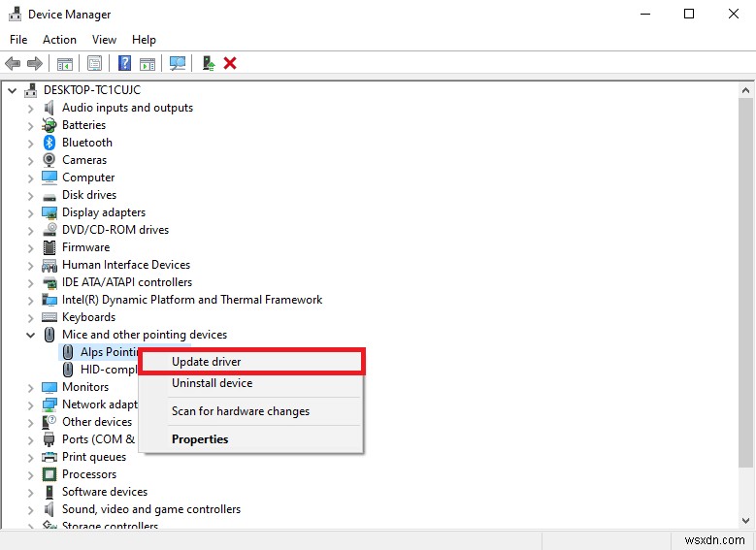Select the Ports (COM & LPT) row

pyautogui.click(x=98, y=439)
